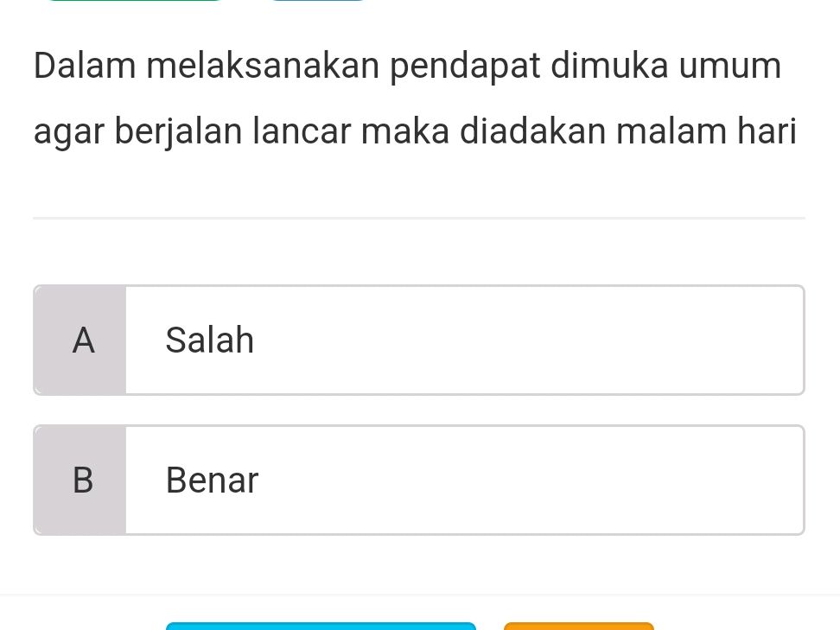The image size is (840, 630).
Task: Click the word 'Salah' inside option A
Action: tap(209, 340)
